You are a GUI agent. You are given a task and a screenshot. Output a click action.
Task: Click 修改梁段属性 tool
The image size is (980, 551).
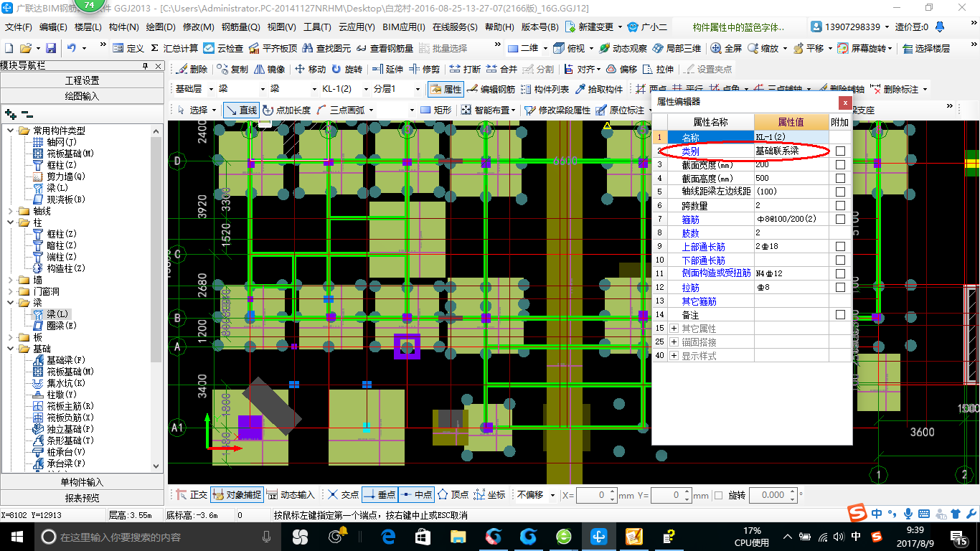557,110
